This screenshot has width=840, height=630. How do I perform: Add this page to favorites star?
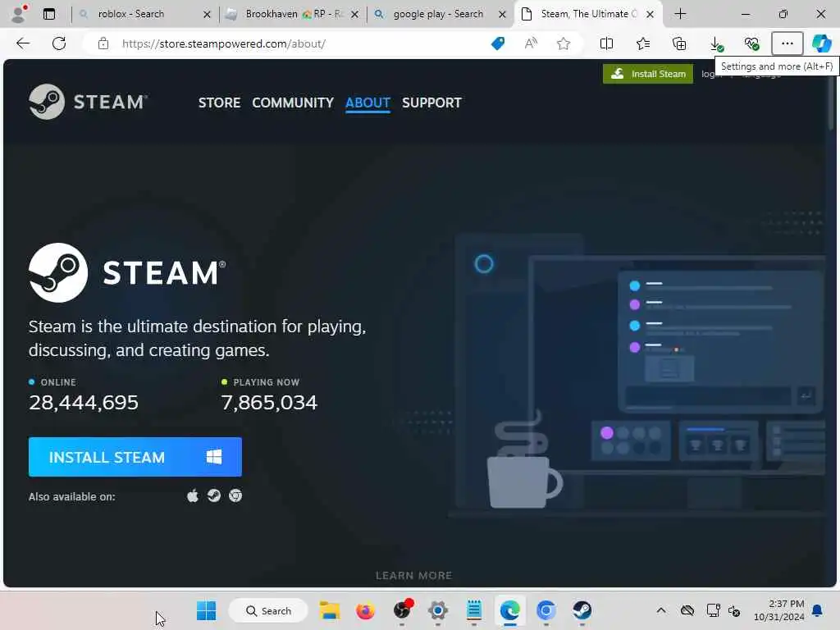tap(563, 43)
